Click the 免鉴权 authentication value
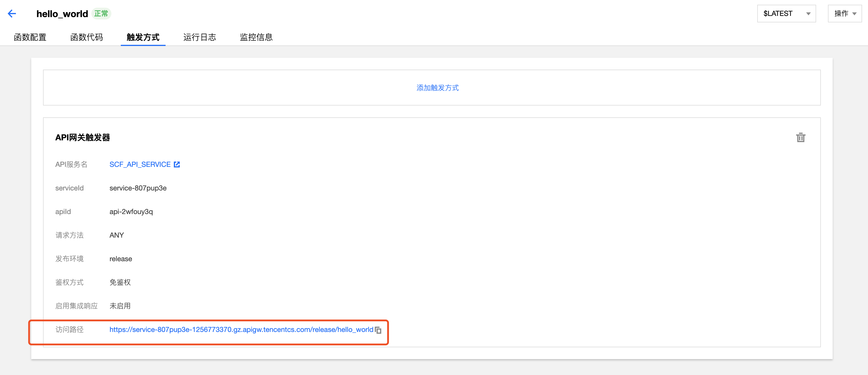This screenshot has height=375, width=868. pos(120,282)
